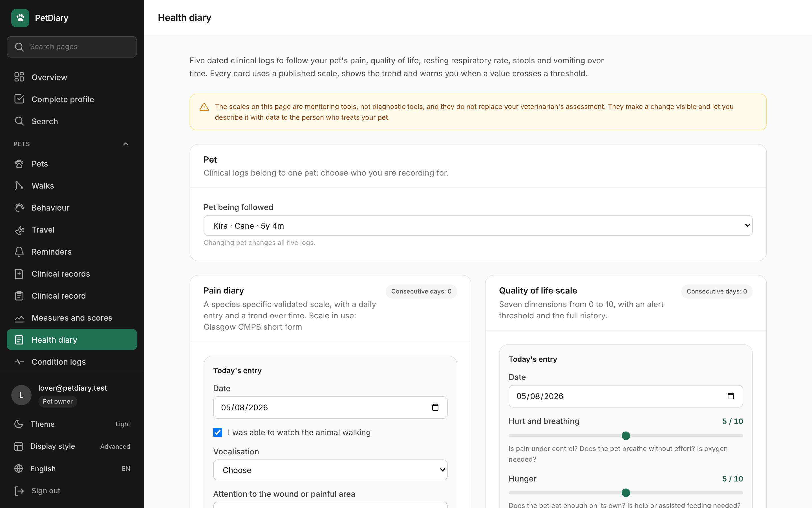The height and width of the screenshot is (508, 812).
Task: Click the Complete profile checkmark icon
Action: (x=19, y=99)
